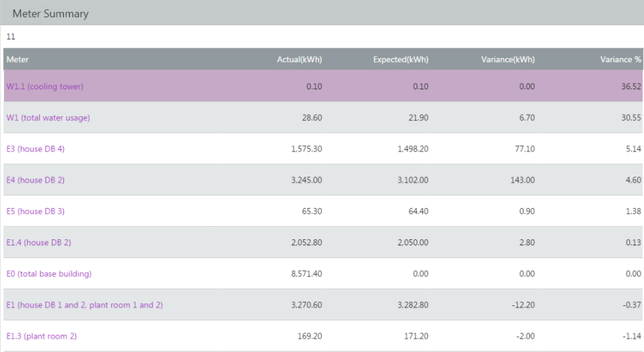Viewport: 644px width, 352px height.
Task: Sort by the Variance % column header
Action: click(x=621, y=59)
